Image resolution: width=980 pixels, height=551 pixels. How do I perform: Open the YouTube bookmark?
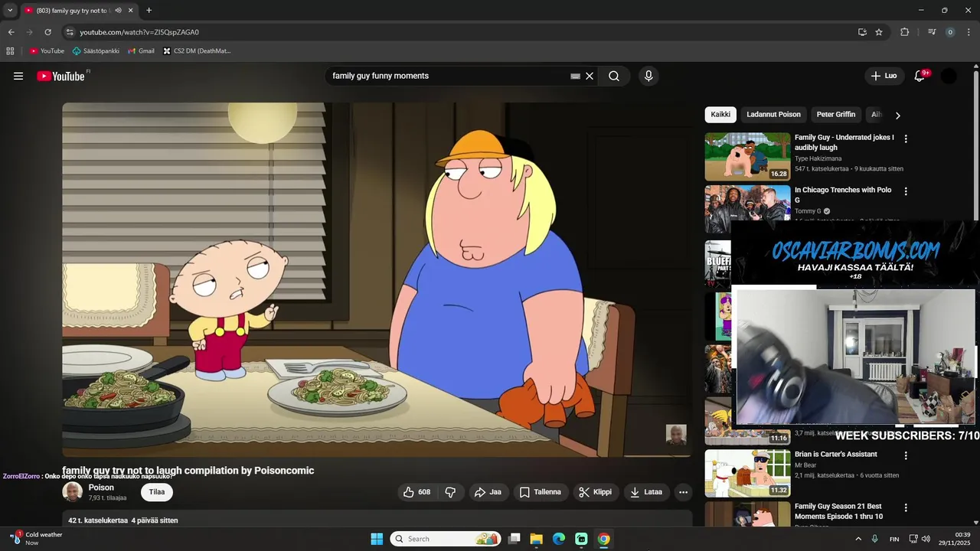pos(47,51)
